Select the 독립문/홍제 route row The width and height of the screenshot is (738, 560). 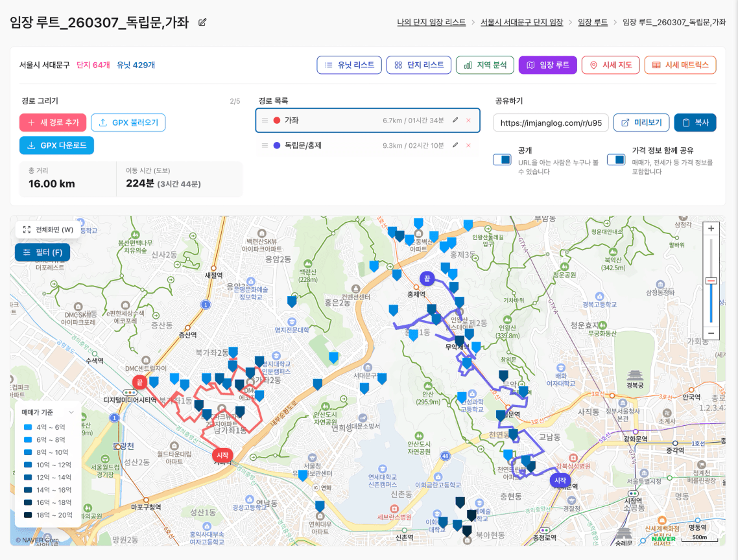[x=350, y=145]
